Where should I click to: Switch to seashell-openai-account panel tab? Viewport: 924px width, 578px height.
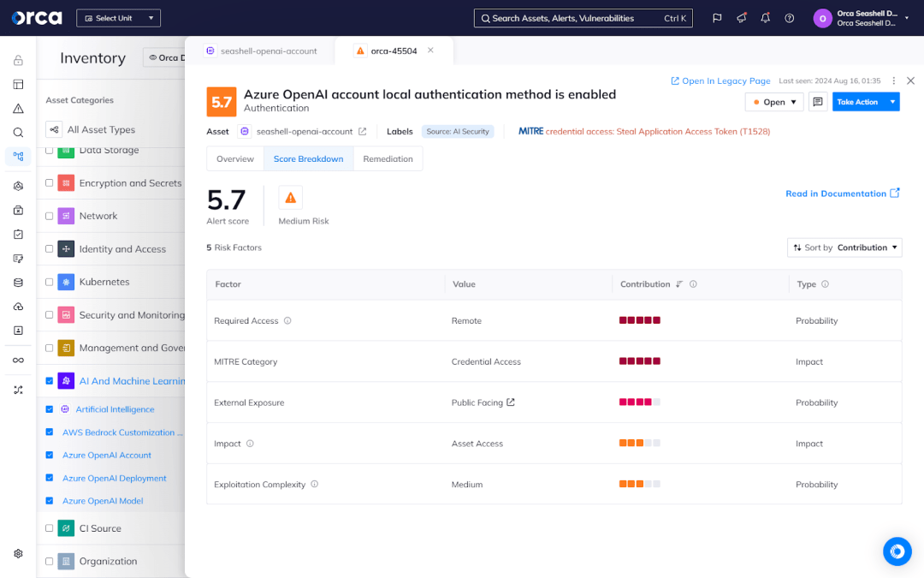(x=261, y=51)
